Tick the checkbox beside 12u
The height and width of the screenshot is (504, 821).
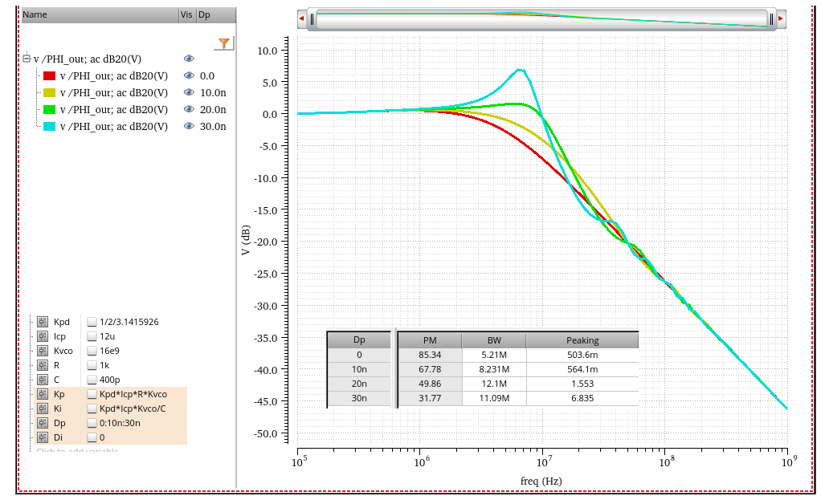92,336
